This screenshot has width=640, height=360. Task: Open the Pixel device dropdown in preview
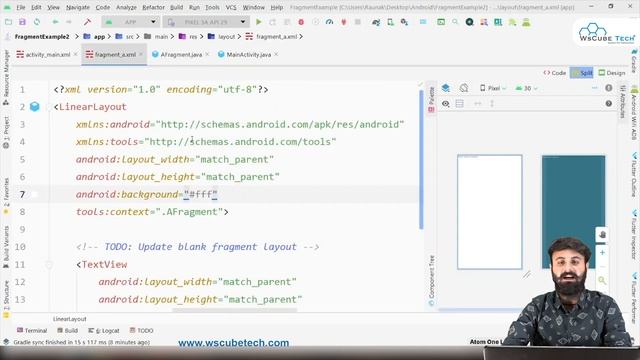493,88
